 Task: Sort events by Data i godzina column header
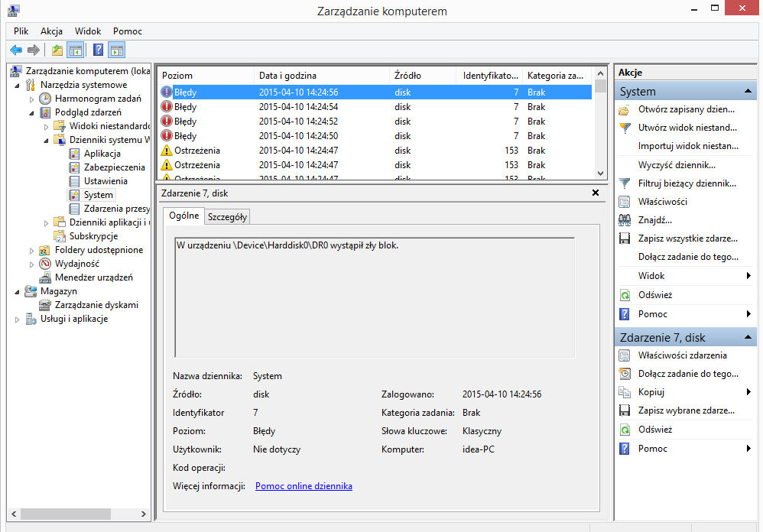point(322,76)
